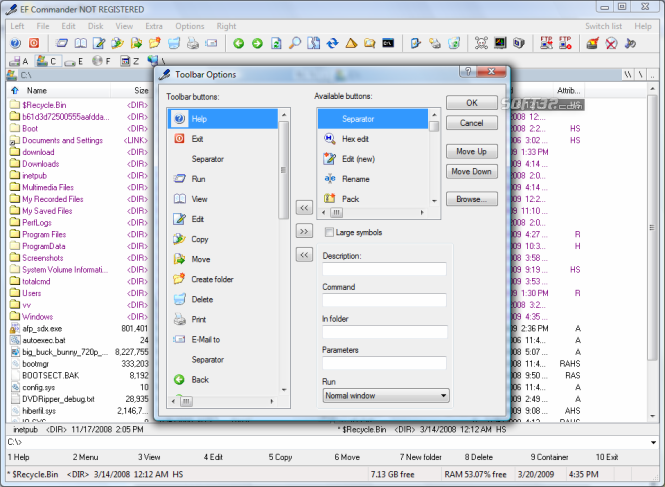Click the 8 Delete function key button
Screen dimensions: 665x487
tap(478, 457)
